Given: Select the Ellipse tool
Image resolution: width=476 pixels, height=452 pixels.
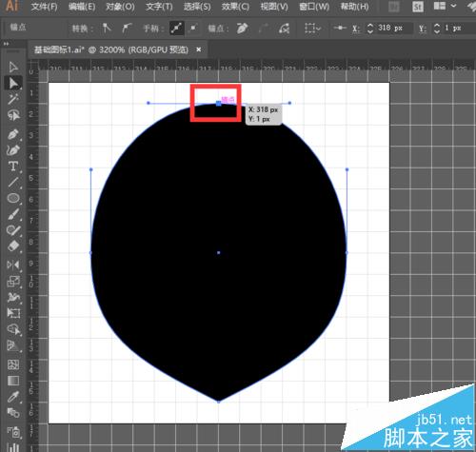Looking at the screenshot, I should (x=13, y=198).
